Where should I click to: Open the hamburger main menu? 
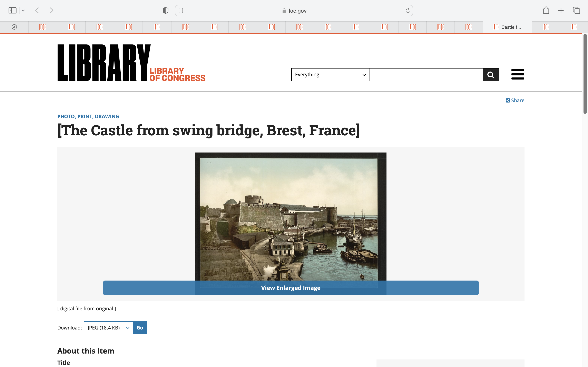(518, 74)
